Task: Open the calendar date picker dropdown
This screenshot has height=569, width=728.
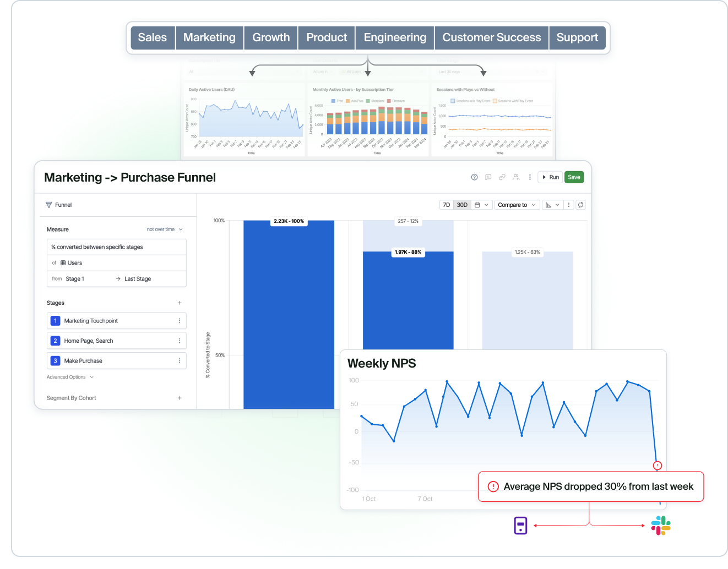Action: pyautogui.click(x=481, y=205)
